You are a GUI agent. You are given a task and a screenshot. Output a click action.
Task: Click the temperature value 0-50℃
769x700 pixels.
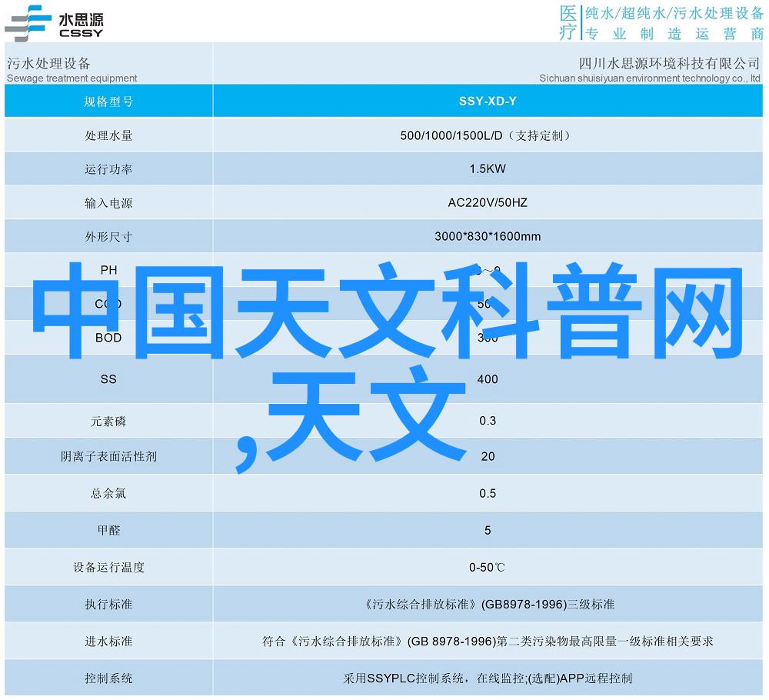pos(487,568)
